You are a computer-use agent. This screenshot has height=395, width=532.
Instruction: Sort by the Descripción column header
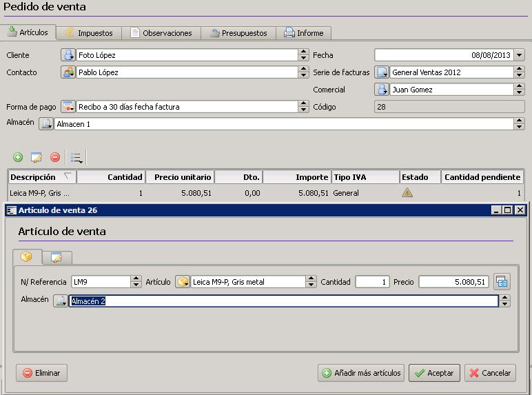pos(42,177)
